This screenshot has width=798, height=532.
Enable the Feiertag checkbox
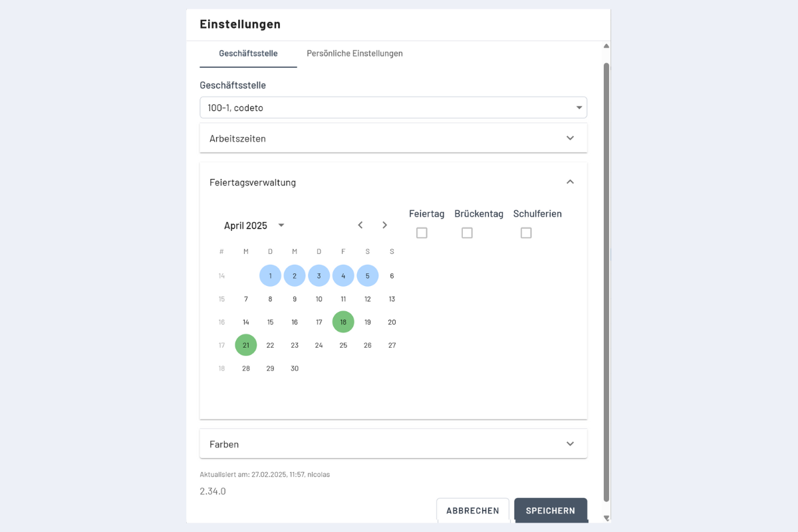tap(422, 233)
